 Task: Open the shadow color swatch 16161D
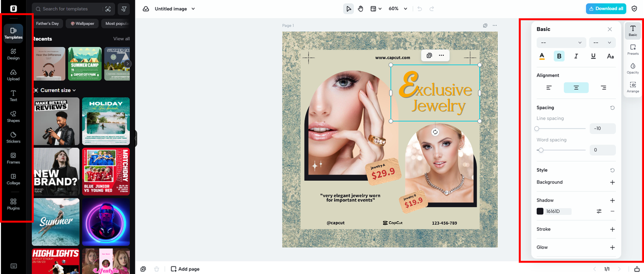[540, 212]
